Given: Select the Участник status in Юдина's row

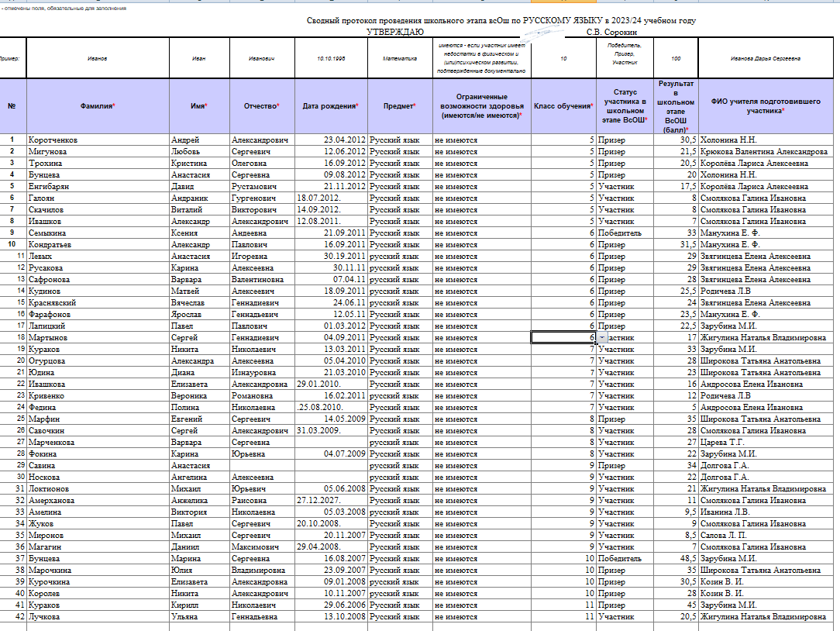Looking at the screenshot, I should (x=616, y=373).
